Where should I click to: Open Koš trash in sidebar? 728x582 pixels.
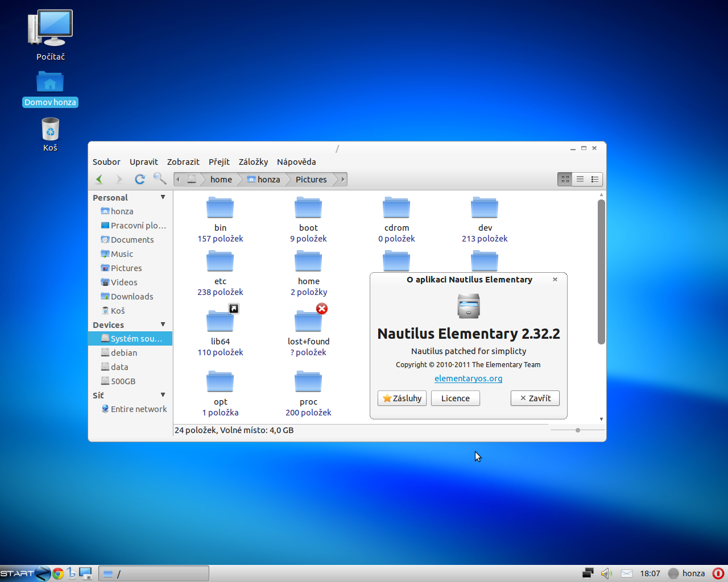tap(130, 311)
